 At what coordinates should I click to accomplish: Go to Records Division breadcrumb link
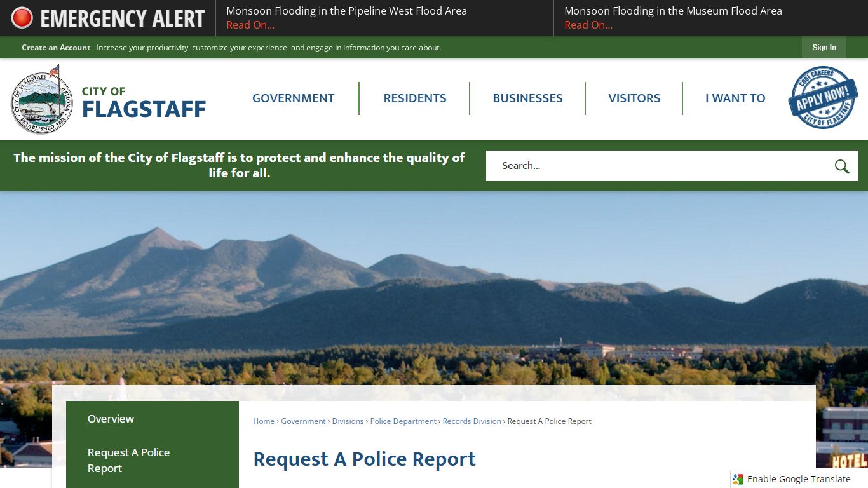472,421
